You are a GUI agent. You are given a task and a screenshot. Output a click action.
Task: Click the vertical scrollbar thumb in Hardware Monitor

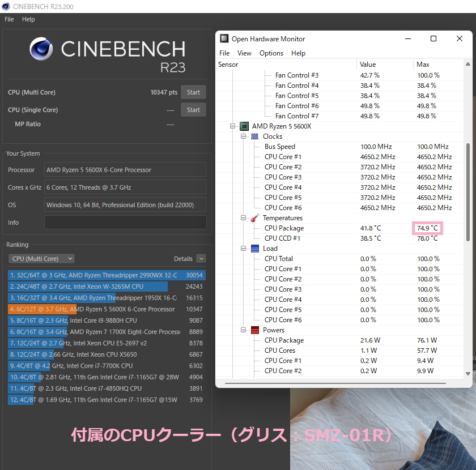click(468, 192)
